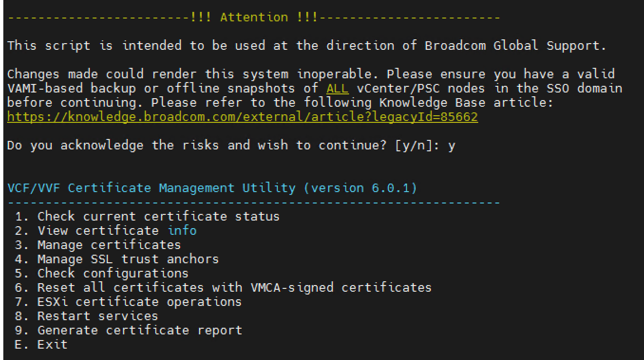Select option 2 View certificate info
Viewport: 644px width, 360px height.
[x=105, y=231]
